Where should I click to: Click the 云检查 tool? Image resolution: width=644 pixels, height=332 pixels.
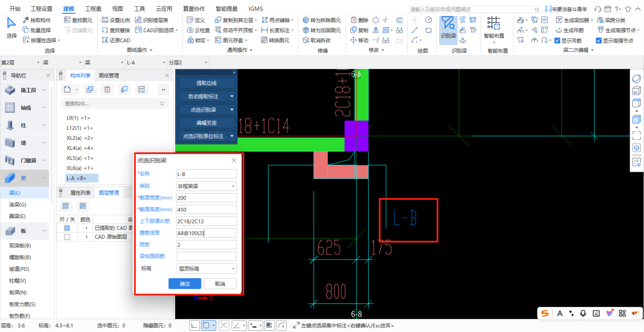click(198, 30)
